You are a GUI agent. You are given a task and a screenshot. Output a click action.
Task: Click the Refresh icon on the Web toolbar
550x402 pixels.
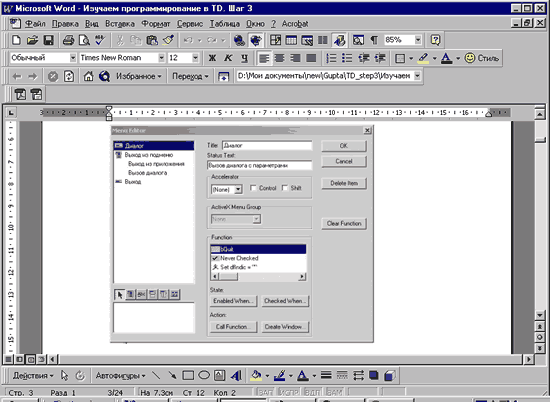click(x=69, y=76)
